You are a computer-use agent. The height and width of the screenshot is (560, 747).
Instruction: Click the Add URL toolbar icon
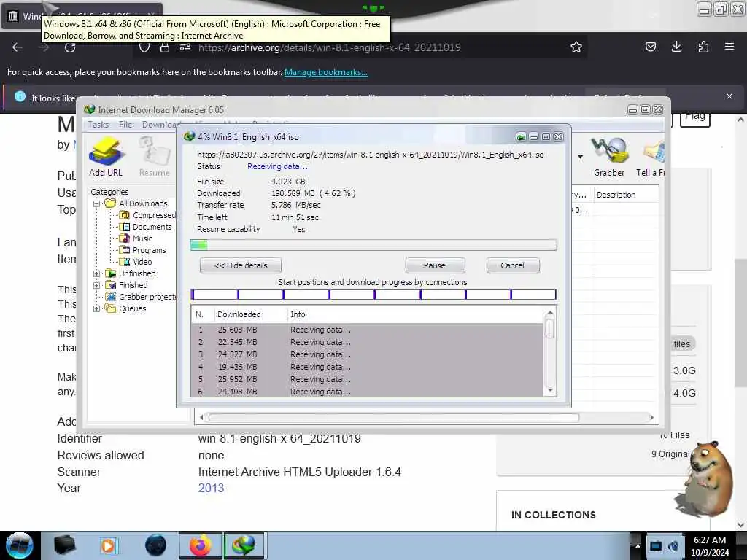[106, 157]
